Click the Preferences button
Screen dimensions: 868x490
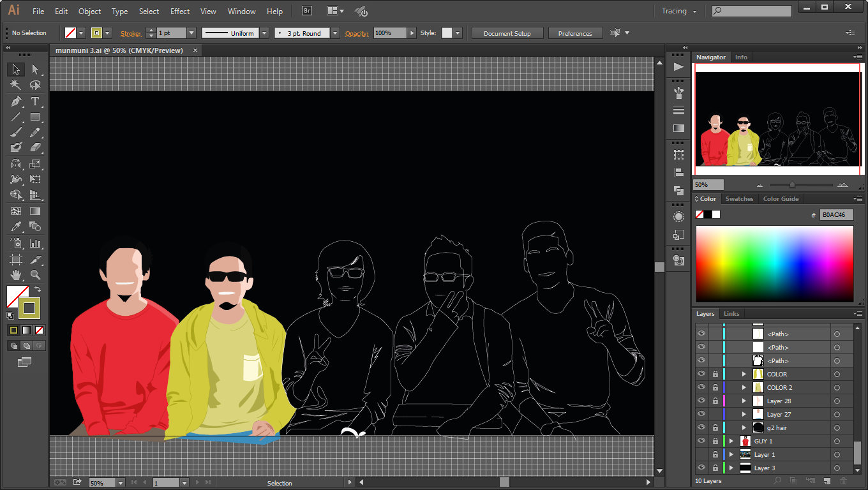click(574, 33)
